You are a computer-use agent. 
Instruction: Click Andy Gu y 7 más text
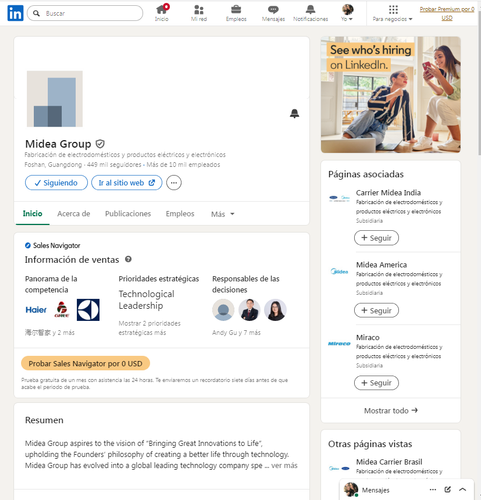(236, 333)
